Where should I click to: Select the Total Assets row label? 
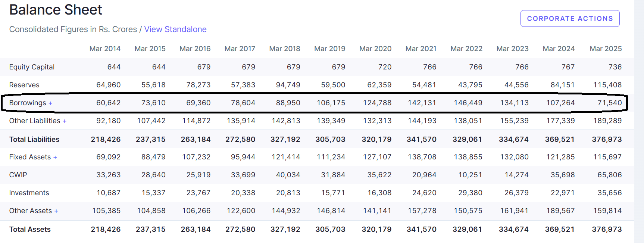30,230
